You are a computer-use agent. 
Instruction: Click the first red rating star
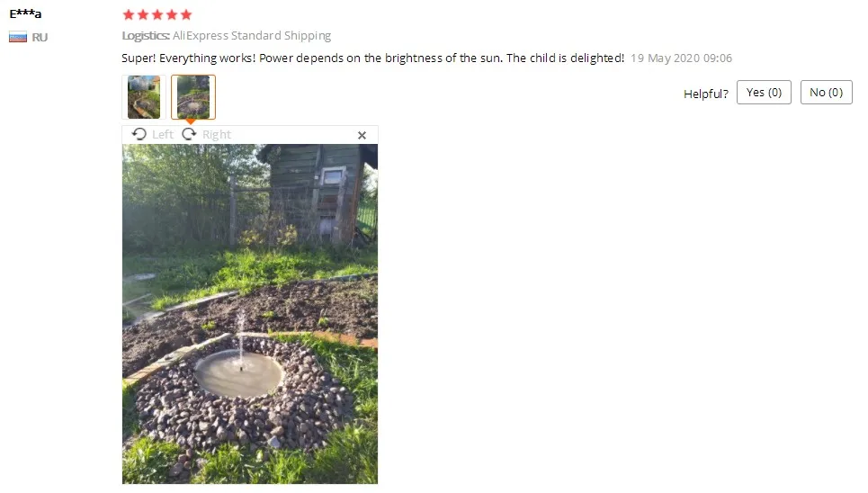129,14
